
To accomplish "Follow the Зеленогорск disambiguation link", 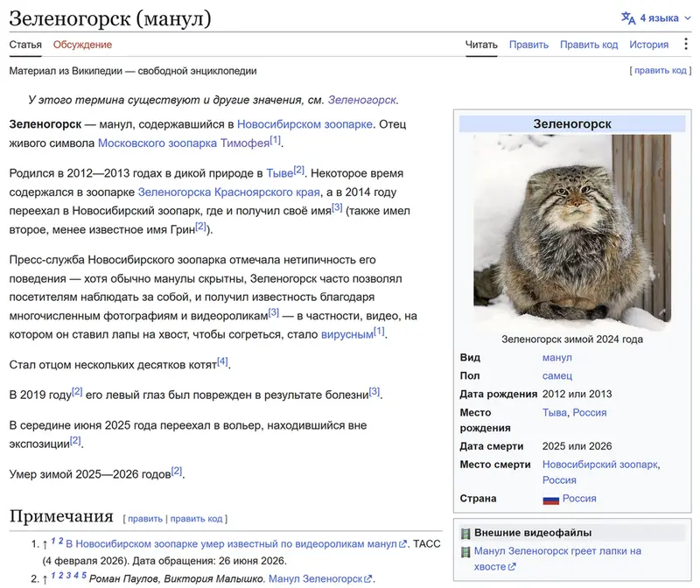I will click(x=361, y=100).
